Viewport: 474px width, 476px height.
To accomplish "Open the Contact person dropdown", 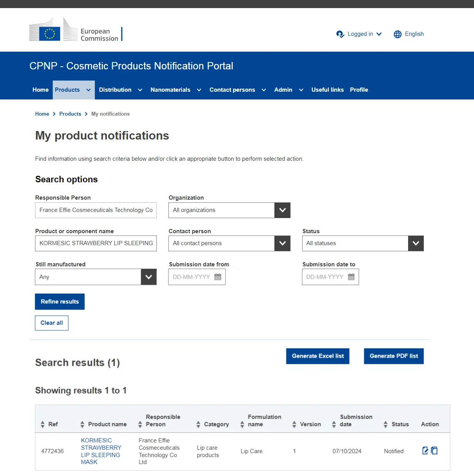I will (282, 243).
